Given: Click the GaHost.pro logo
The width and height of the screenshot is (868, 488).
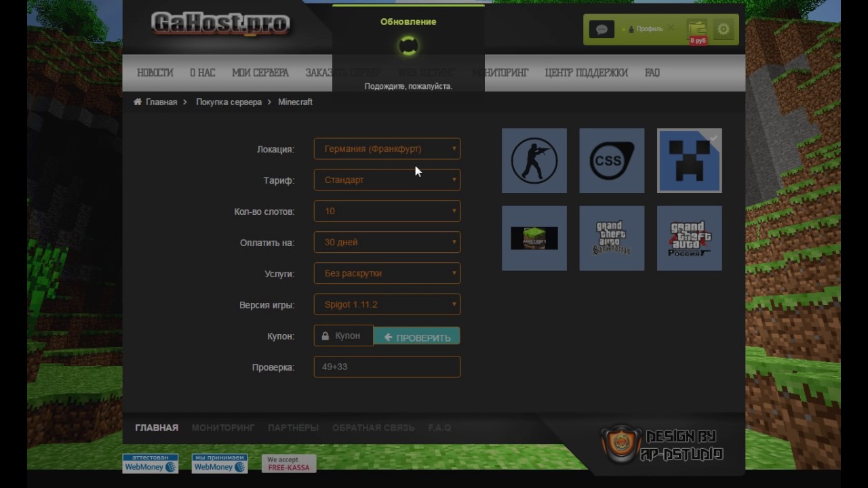Looking at the screenshot, I should tap(220, 24).
